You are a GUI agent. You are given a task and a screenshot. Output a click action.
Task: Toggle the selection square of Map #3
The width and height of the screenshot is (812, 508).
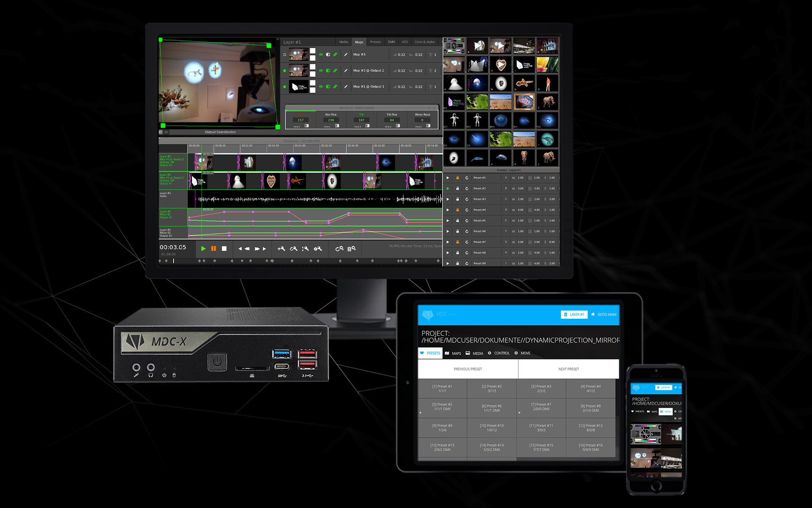(285, 55)
